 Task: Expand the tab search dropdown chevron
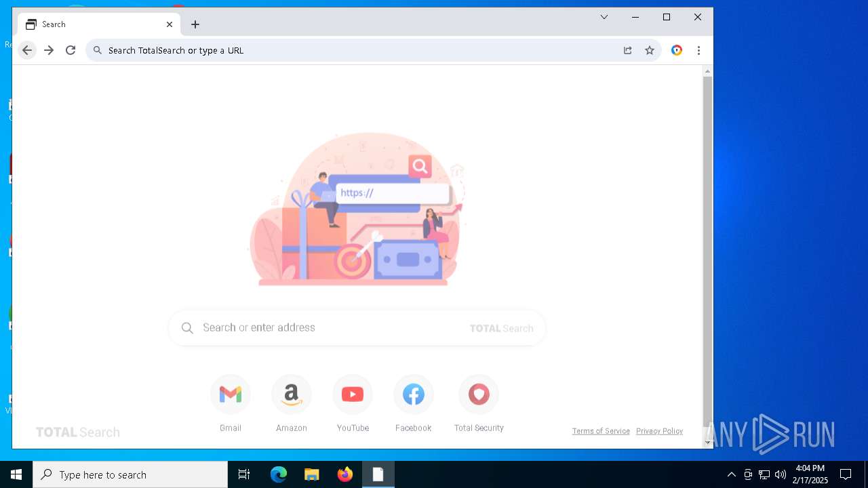coord(604,17)
